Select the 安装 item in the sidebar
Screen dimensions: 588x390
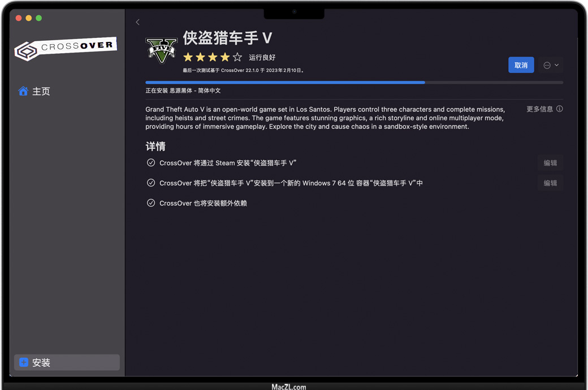click(67, 362)
